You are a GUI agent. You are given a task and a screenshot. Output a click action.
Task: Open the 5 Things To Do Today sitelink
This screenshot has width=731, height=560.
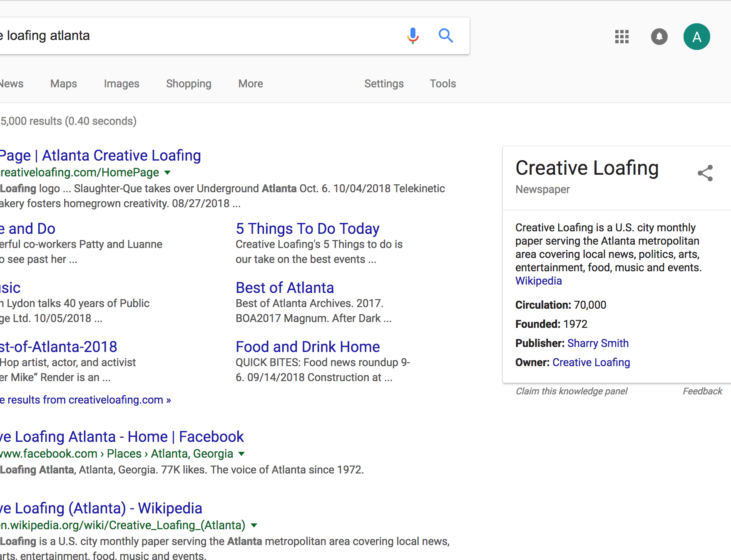308,229
